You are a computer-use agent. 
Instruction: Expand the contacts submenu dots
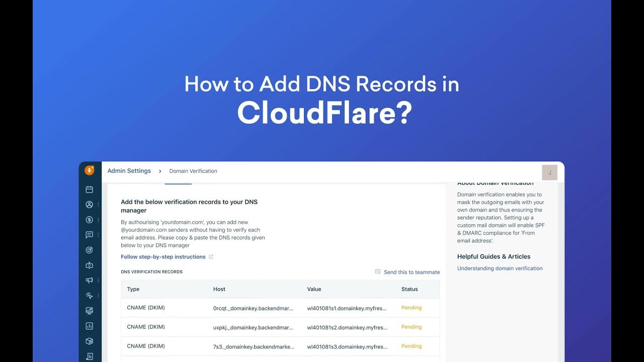click(x=98, y=205)
